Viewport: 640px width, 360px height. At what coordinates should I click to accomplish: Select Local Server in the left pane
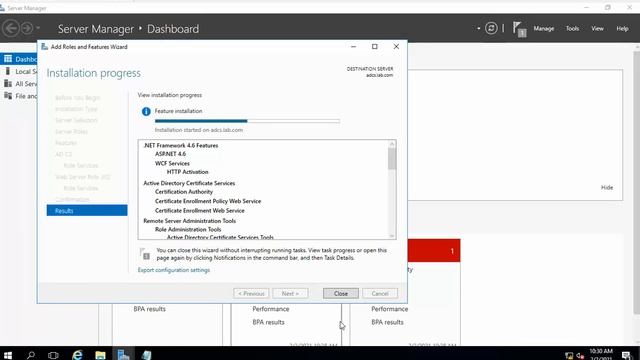pyautogui.click(x=19, y=71)
